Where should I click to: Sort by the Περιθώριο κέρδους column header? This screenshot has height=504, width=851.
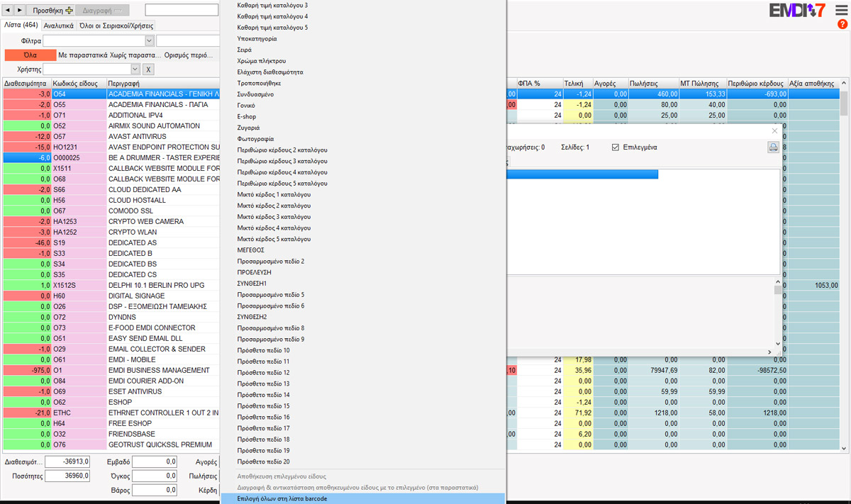coord(757,84)
